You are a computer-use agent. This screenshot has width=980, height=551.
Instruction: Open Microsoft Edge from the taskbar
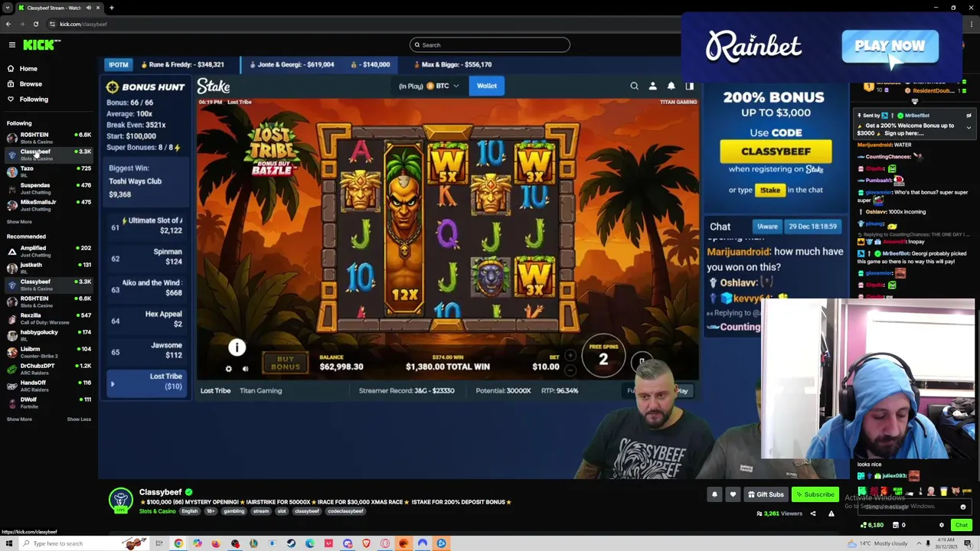pyautogui.click(x=309, y=543)
